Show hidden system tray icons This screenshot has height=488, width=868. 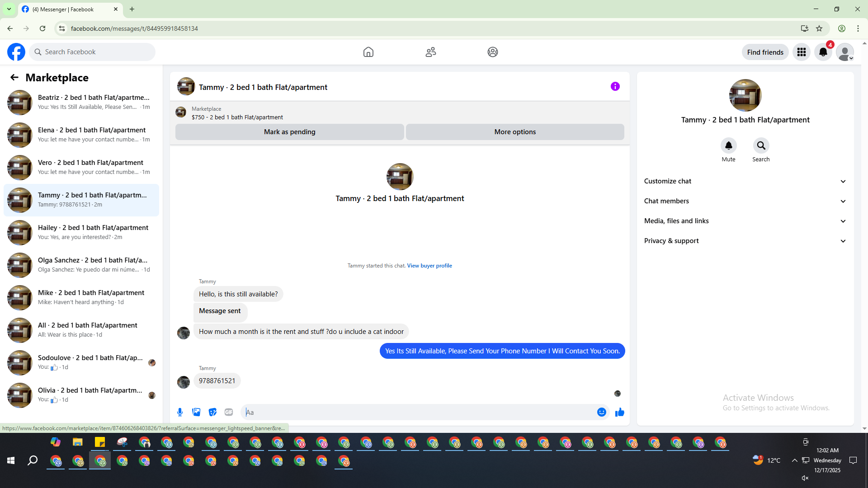coord(794,460)
